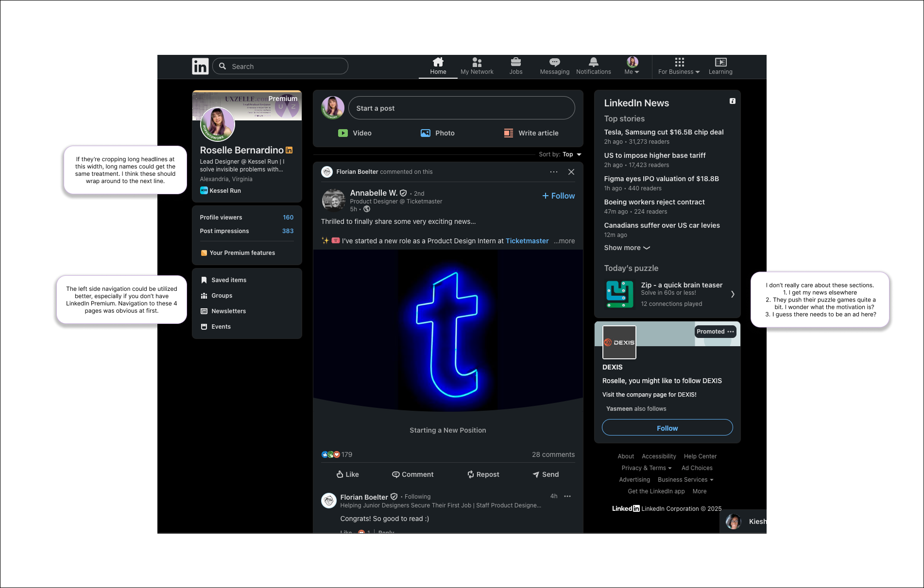Click the Send button on the post
924x588 pixels.
[x=546, y=474]
